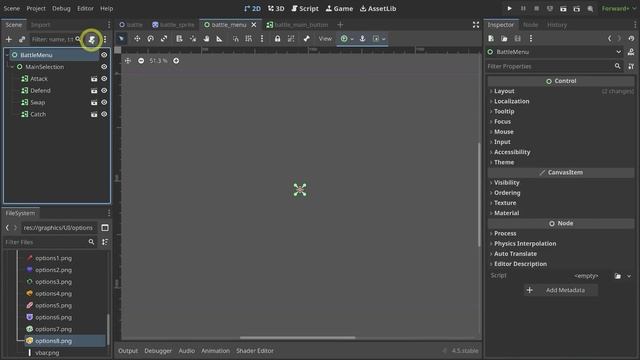The image size is (640, 360).
Task: Activate the Select mode tool
Action: click(121, 39)
